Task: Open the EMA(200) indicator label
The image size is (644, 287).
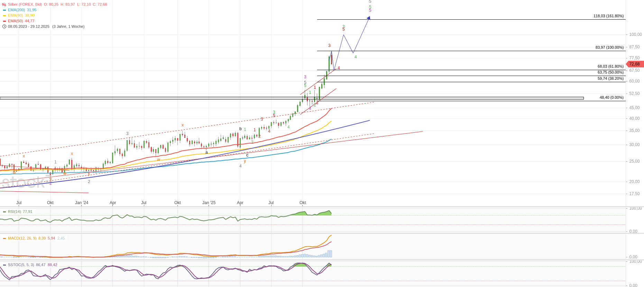Action: click(16, 10)
